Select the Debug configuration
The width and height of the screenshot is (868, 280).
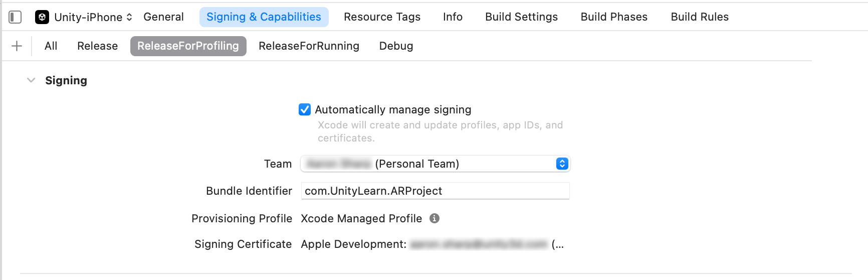pos(396,46)
